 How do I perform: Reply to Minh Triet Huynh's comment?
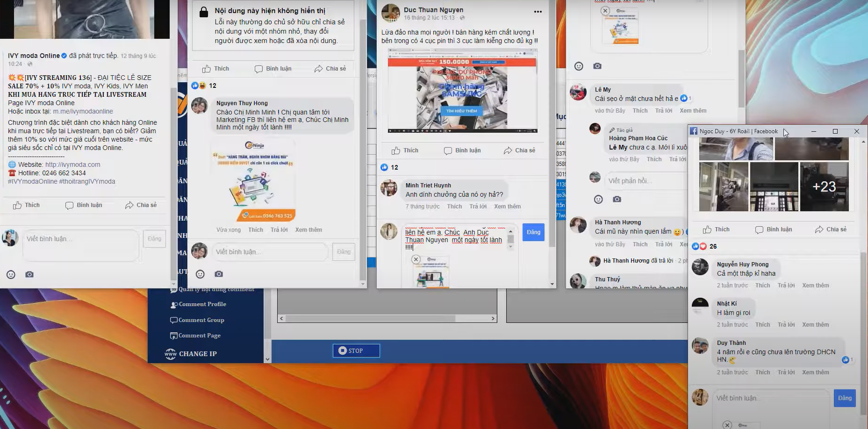pos(478,207)
